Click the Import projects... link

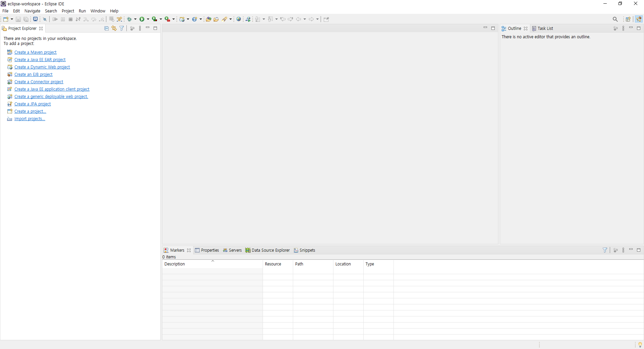point(30,119)
